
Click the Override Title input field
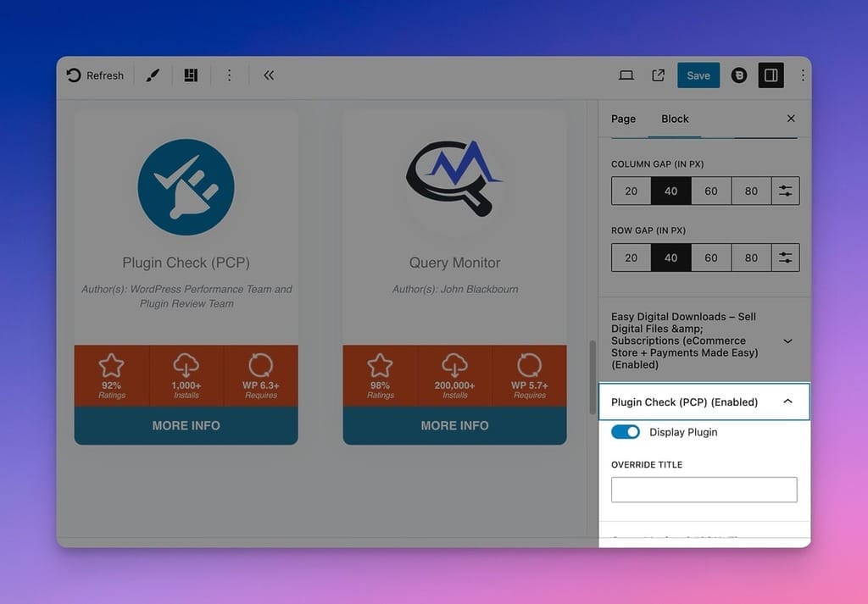tap(704, 490)
